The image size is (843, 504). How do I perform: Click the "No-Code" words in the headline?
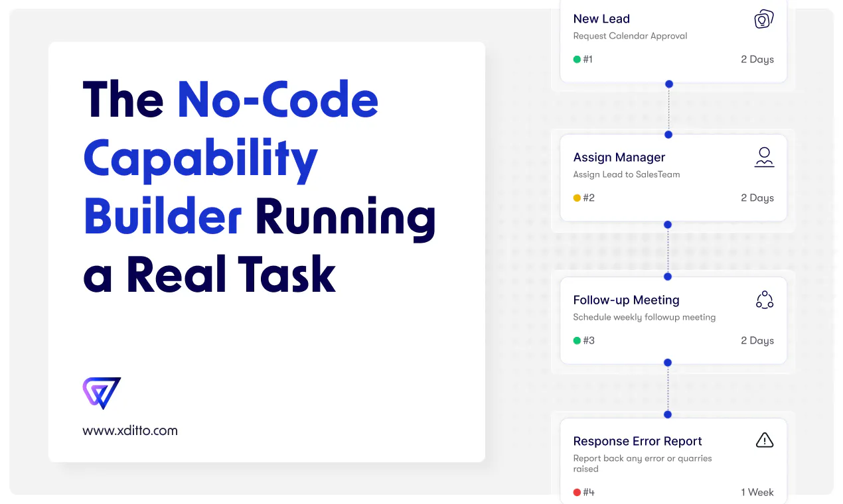[278, 99]
